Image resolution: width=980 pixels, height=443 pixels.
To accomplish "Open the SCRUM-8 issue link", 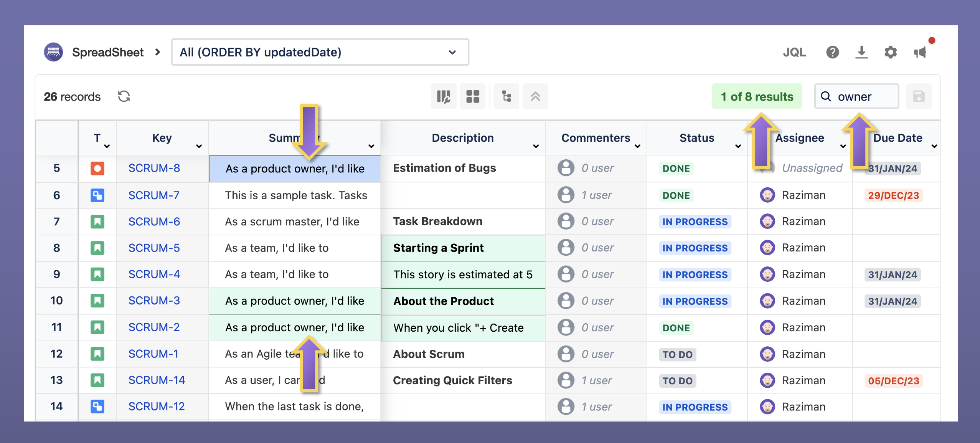I will [x=154, y=168].
